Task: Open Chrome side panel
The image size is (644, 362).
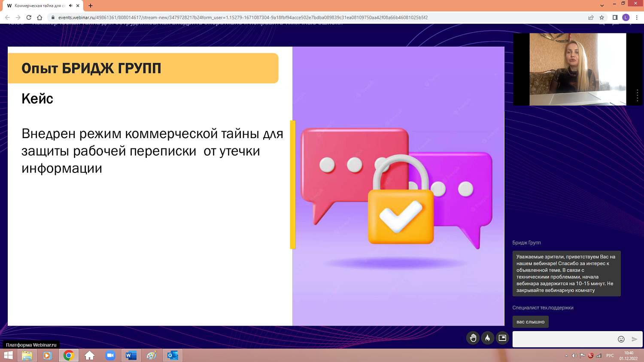Action: click(615, 18)
